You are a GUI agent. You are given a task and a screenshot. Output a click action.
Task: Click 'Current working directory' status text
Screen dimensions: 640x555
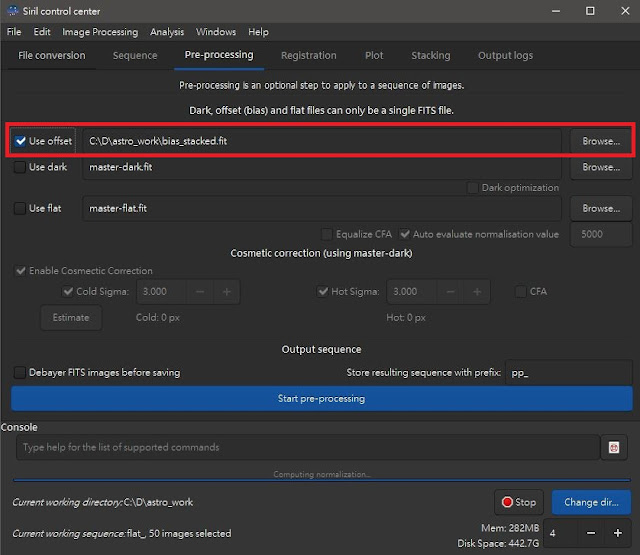click(102, 502)
